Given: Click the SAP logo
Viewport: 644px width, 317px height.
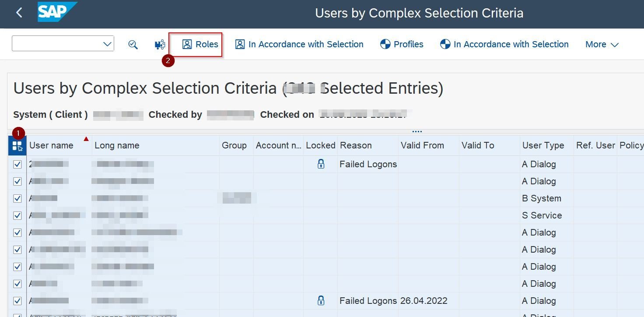Looking at the screenshot, I should tap(57, 12).
